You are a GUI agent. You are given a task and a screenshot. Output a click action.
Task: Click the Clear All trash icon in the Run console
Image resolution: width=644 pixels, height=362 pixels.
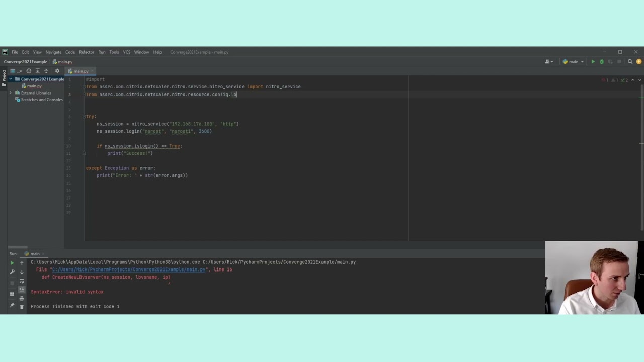pos(22,307)
